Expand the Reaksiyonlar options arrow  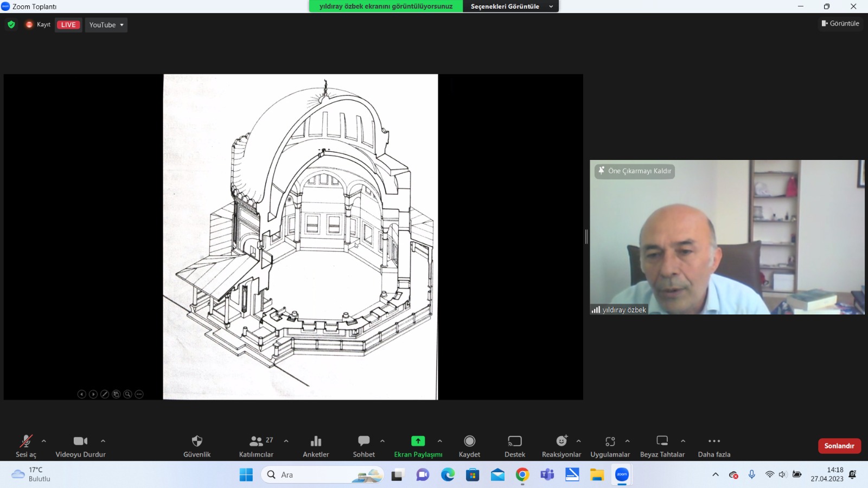pos(579,441)
